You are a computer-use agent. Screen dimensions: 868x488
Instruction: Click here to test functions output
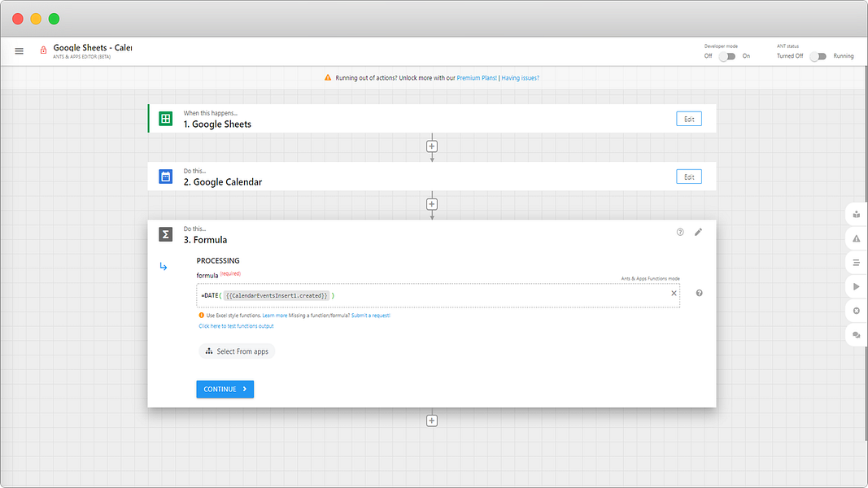(237, 326)
